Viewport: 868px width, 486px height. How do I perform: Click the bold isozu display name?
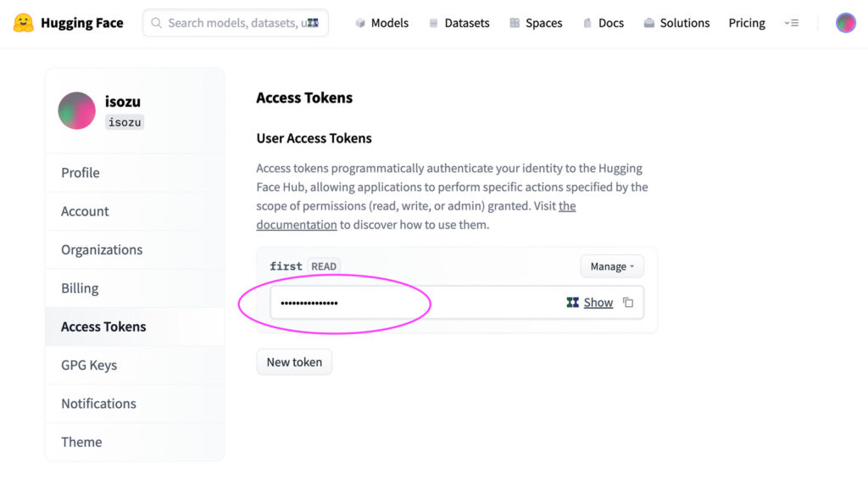[123, 102]
